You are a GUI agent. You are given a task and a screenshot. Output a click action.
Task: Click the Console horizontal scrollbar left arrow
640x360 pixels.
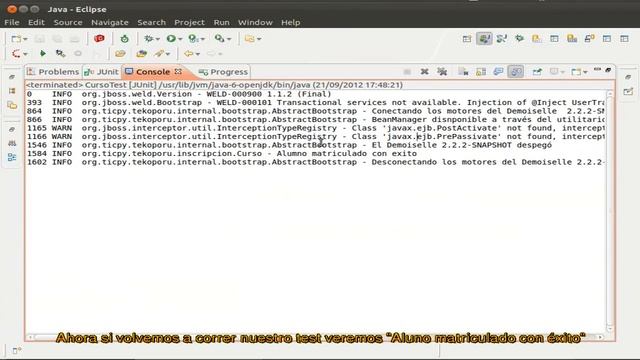(x=31, y=337)
